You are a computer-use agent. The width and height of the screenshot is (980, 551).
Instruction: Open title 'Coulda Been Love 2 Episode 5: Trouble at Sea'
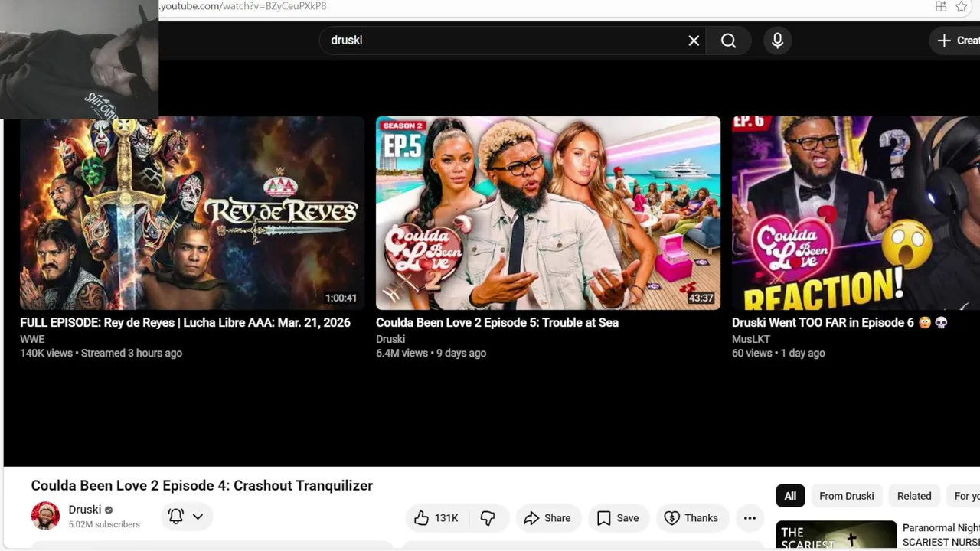point(497,323)
